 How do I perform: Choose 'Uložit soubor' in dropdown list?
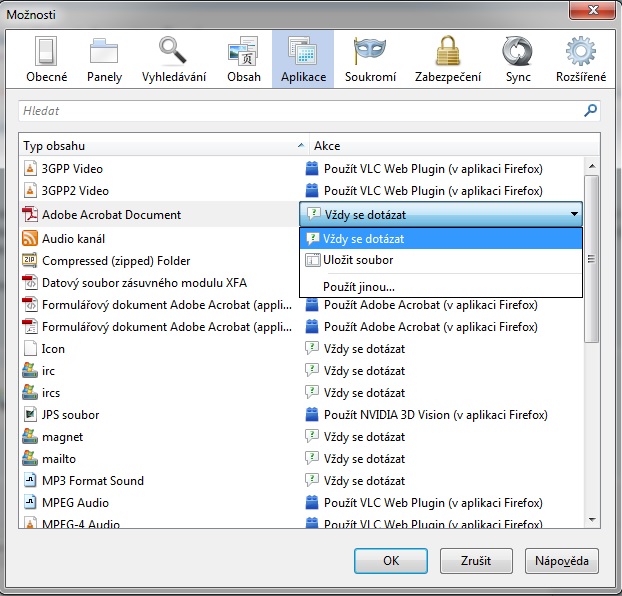(441, 260)
